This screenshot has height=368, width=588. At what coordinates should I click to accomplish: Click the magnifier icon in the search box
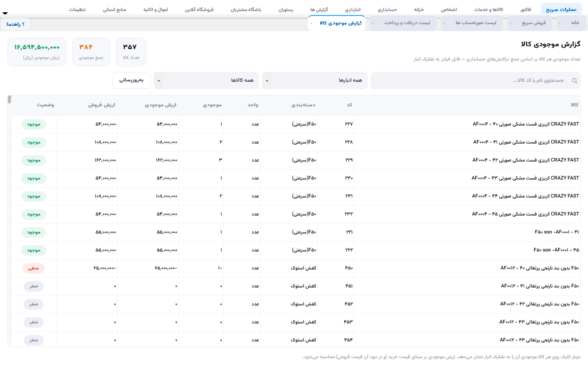pos(575,81)
